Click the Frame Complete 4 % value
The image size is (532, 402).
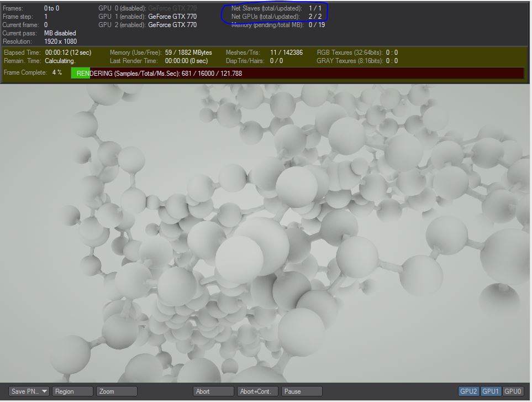pyautogui.click(x=57, y=72)
